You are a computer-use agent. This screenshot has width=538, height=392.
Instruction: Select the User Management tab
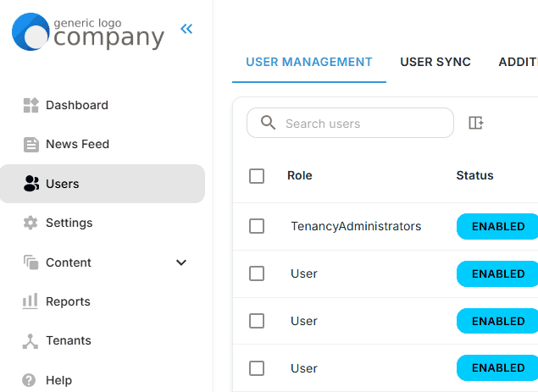pyautogui.click(x=309, y=62)
